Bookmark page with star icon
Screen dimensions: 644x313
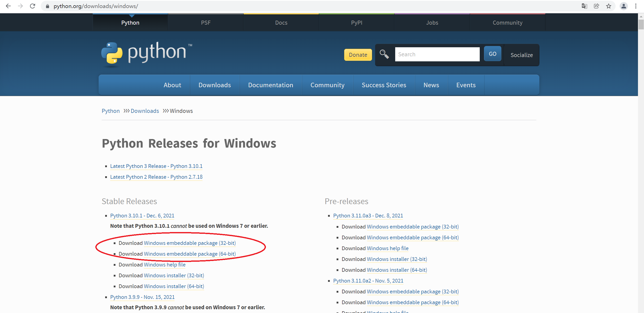609,6
